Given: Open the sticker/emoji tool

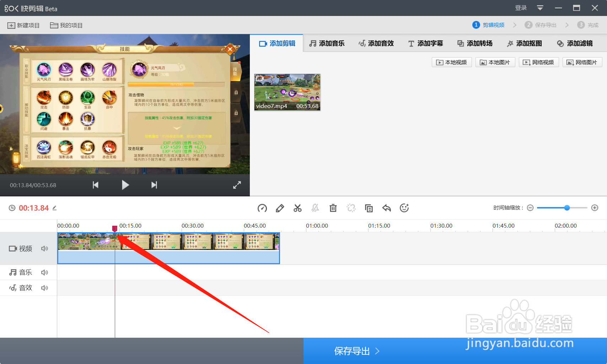Looking at the screenshot, I should click(404, 208).
